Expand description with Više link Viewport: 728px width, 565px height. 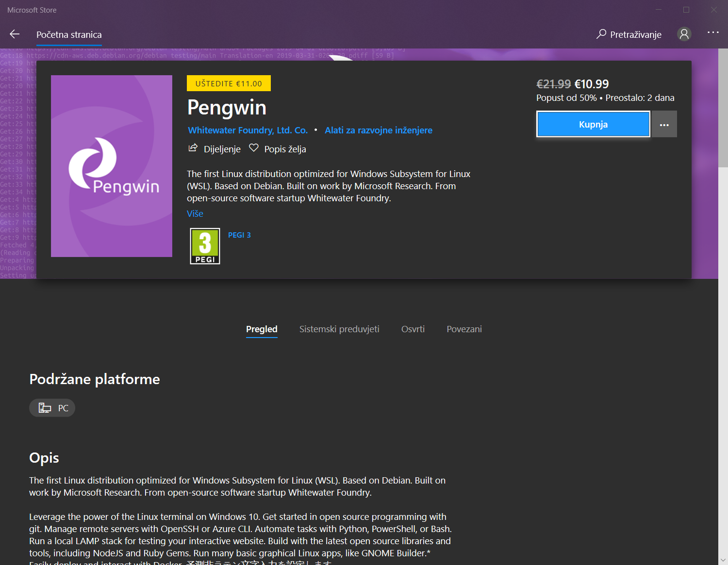coord(195,214)
